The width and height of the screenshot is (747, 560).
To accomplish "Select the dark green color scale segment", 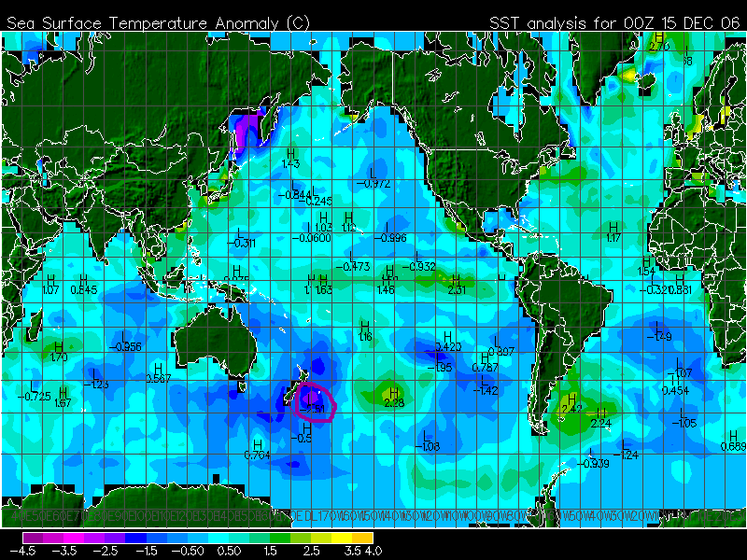I will (280, 539).
